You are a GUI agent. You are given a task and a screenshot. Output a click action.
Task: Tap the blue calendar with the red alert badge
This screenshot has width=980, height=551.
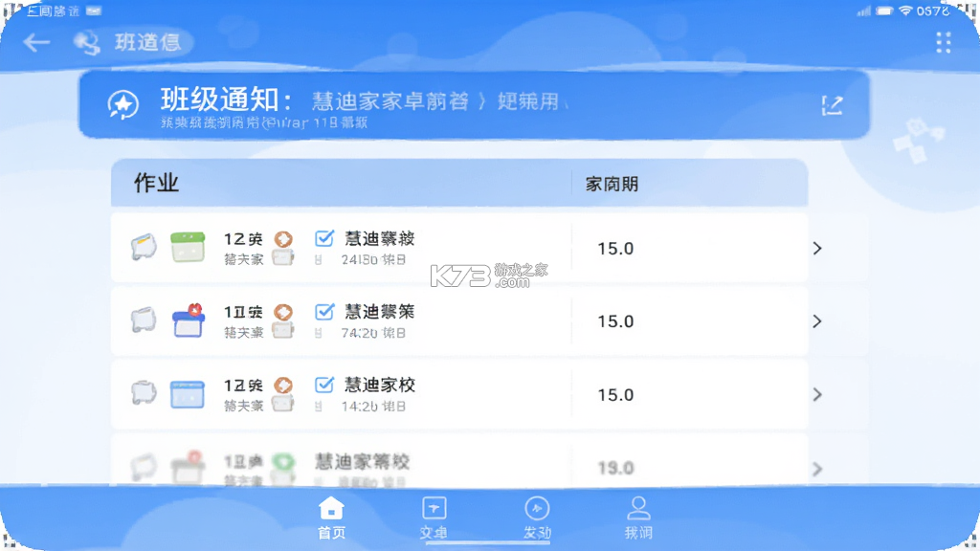pos(189,320)
